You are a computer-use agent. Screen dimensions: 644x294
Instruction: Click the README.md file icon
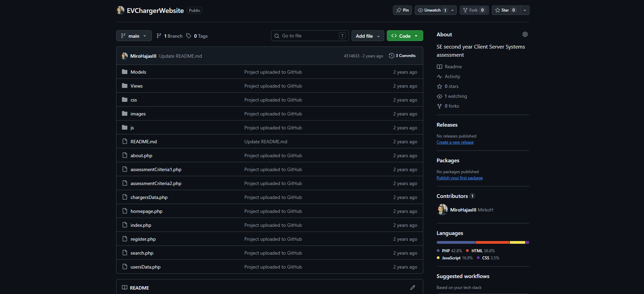tap(125, 142)
